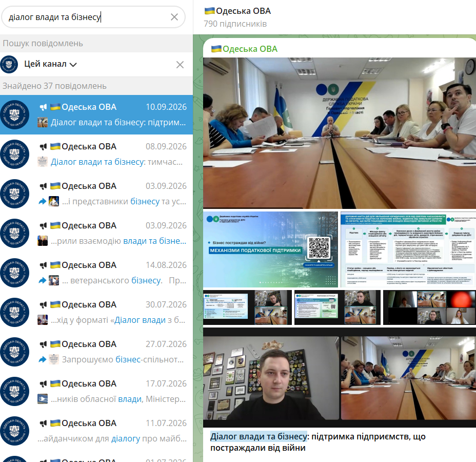Click the channel avatar of the 11.07.2026 result

pos(14,430)
